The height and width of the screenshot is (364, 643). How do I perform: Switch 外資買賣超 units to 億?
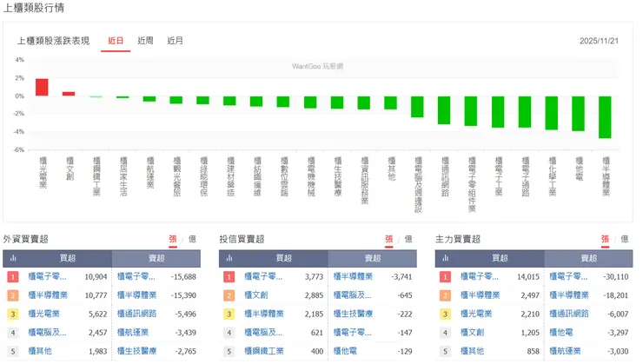click(x=192, y=239)
